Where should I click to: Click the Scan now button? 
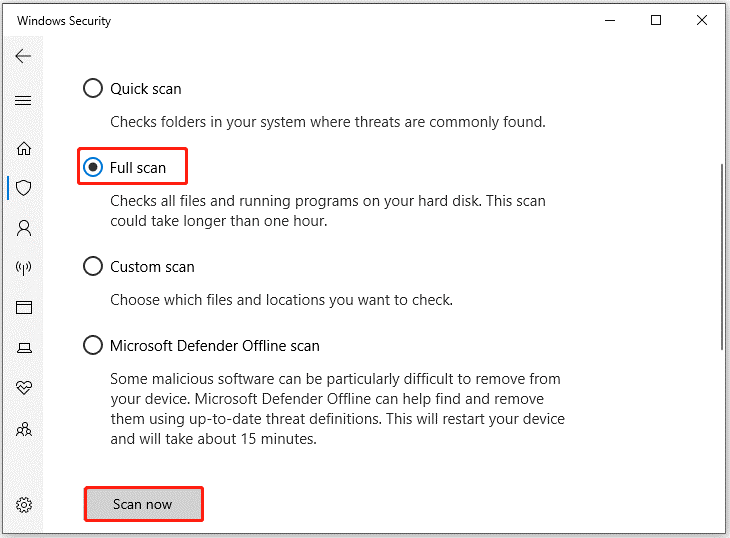(143, 504)
